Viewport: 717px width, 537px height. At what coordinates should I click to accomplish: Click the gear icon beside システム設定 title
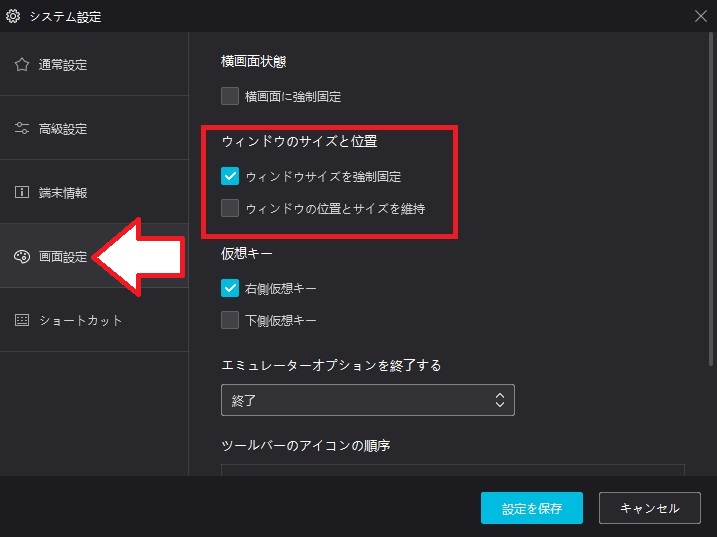13,16
